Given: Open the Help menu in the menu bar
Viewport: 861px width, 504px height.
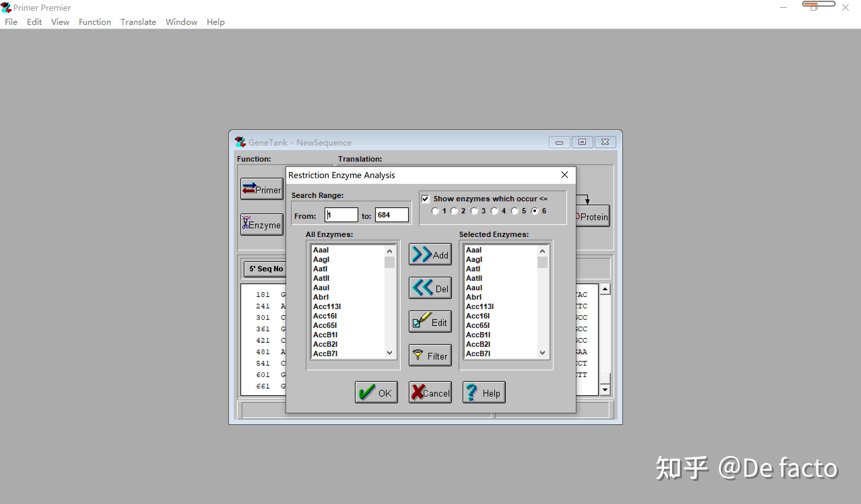Looking at the screenshot, I should tap(216, 22).
